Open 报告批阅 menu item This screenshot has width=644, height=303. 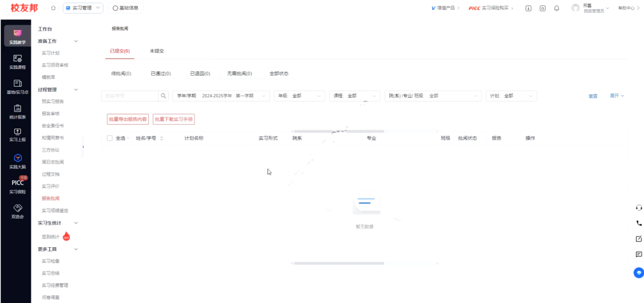tap(51, 199)
